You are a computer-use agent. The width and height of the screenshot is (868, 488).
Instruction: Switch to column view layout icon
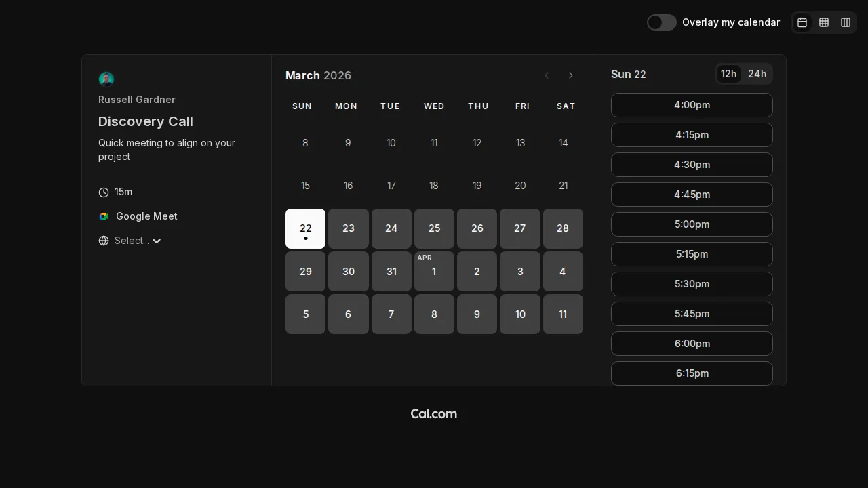pos(846,22)
